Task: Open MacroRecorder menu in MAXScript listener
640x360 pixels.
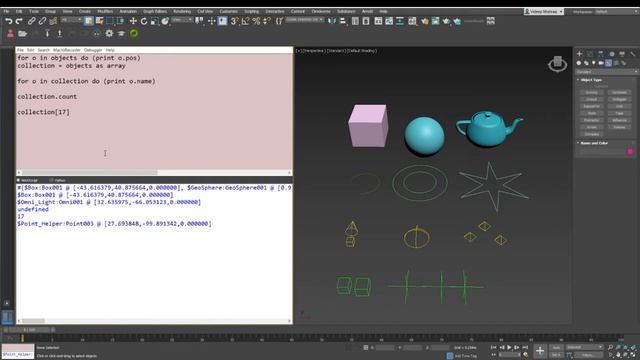Action: click(x=66, y=50)
